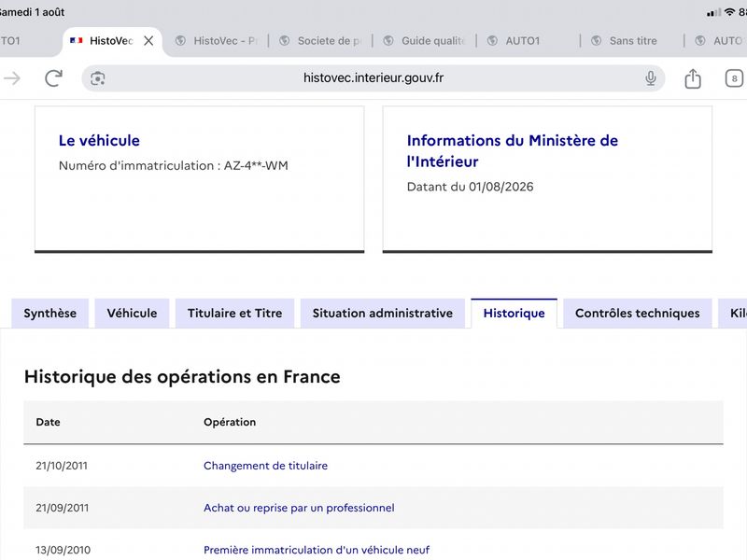
Task: Click Informations du Ministère de l'Intérieur heading
Action: (512, 151)
